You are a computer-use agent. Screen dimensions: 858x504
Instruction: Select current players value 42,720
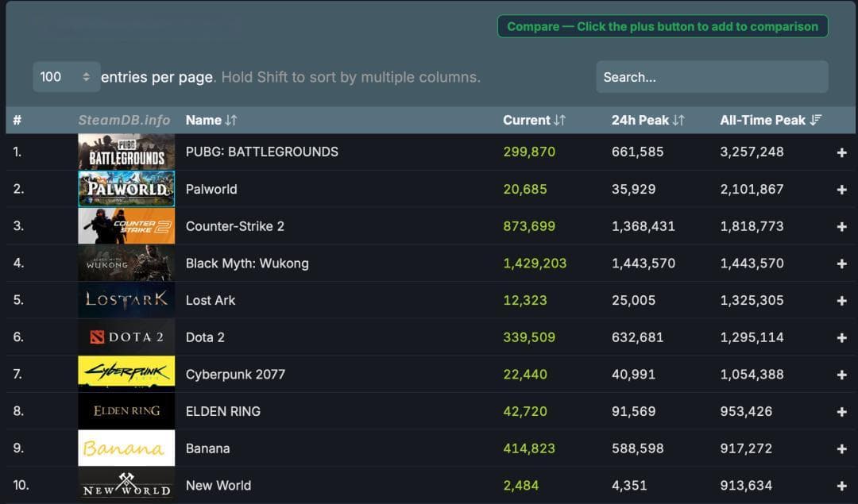pyautogui.click(x=525, y=412)
